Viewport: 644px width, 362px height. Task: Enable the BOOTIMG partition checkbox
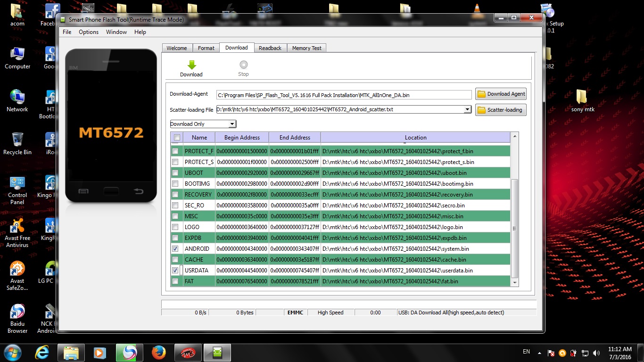point(175,184)
